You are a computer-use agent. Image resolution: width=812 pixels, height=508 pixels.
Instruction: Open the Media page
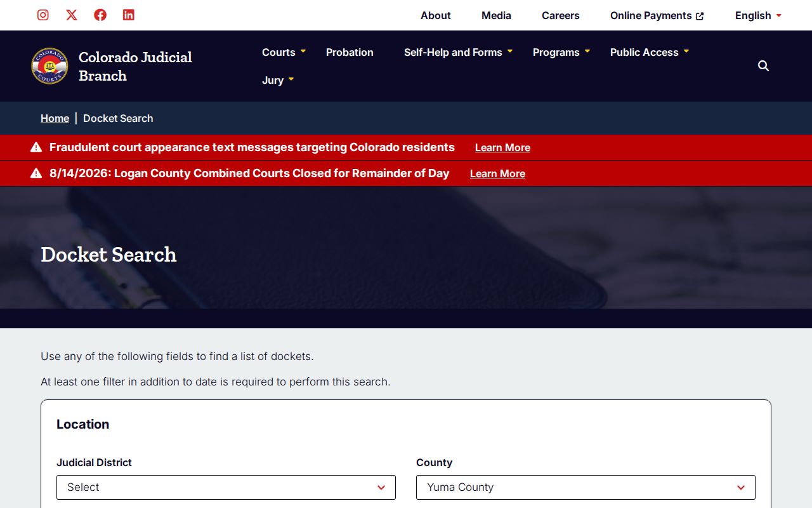(x=496, y=15)
